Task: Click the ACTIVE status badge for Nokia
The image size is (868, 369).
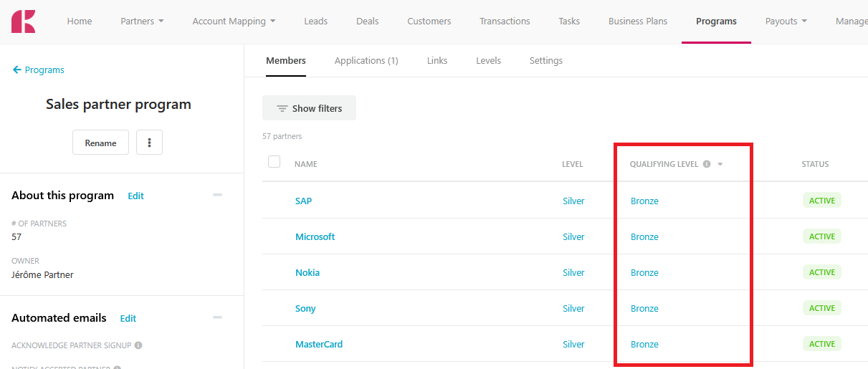Action: [822, 272]
